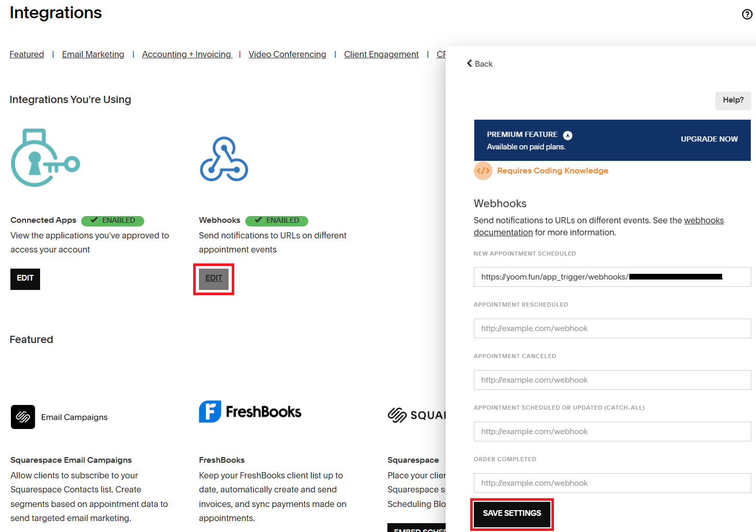Click the Help? button in the panel

(733, 100)
